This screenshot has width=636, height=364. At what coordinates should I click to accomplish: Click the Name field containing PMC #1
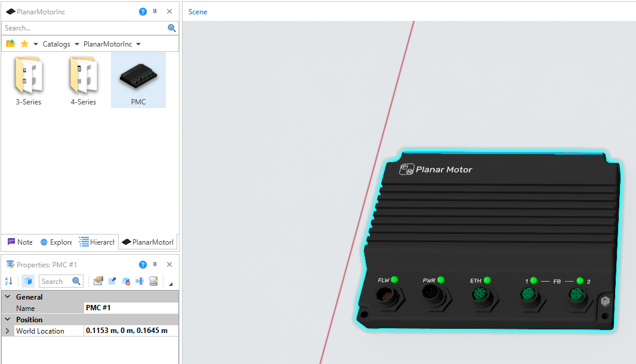tap(131, 308)
